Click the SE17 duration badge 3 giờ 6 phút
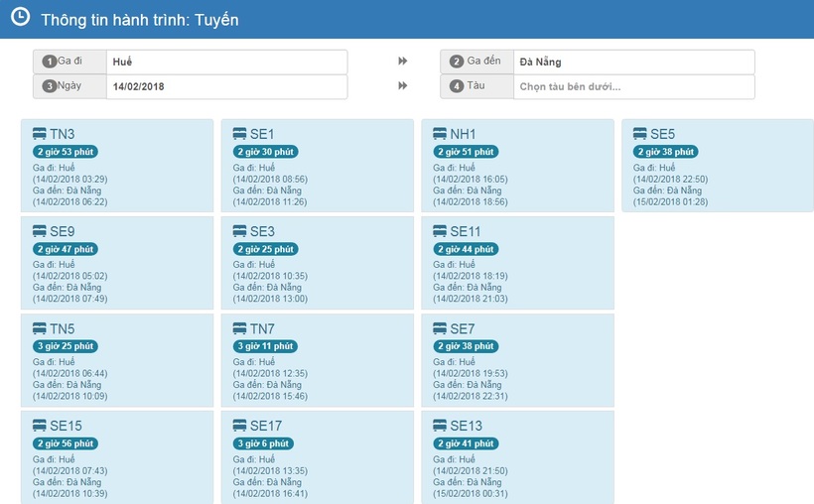This screenshot has height=504, width=814. coord(263,443)
